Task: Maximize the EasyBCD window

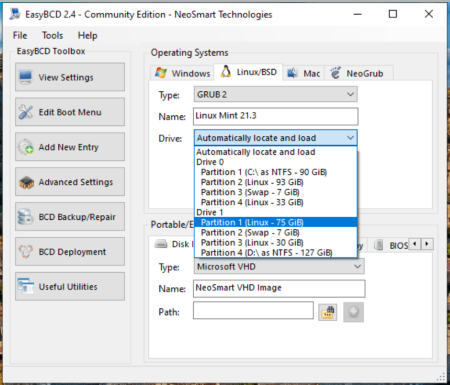Action: 393,14
